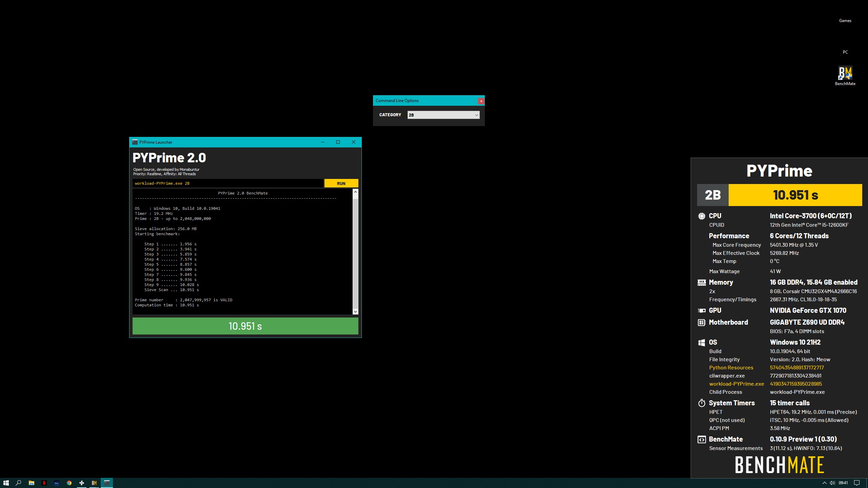Open the taskbar clock showing 09:41

(x=843, y=483)
